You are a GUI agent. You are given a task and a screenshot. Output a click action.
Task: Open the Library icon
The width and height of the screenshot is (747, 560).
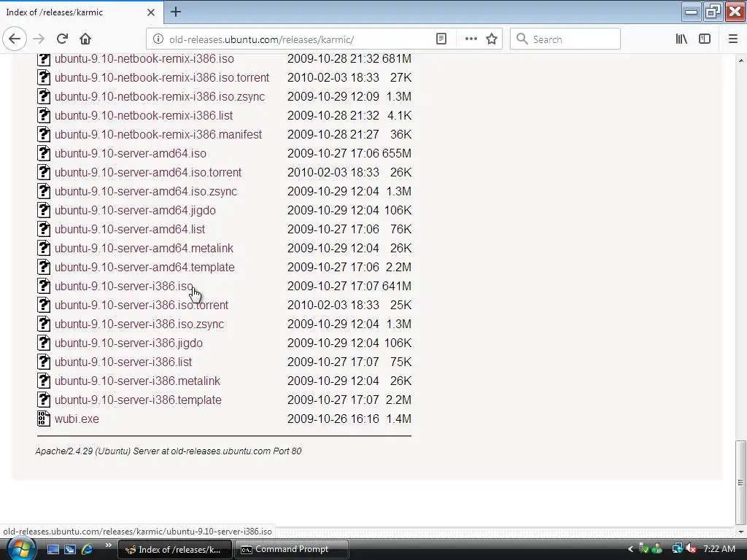pos(681,39)
